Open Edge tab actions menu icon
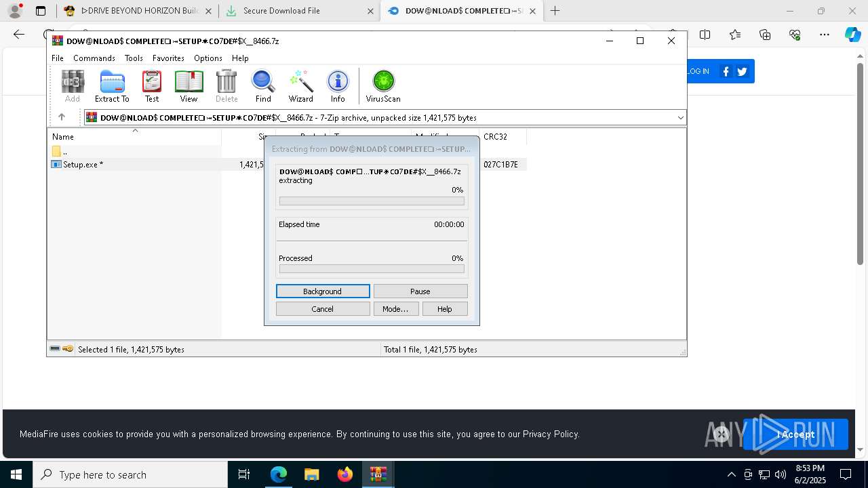868x488 pixels. [x=41, y=11]
